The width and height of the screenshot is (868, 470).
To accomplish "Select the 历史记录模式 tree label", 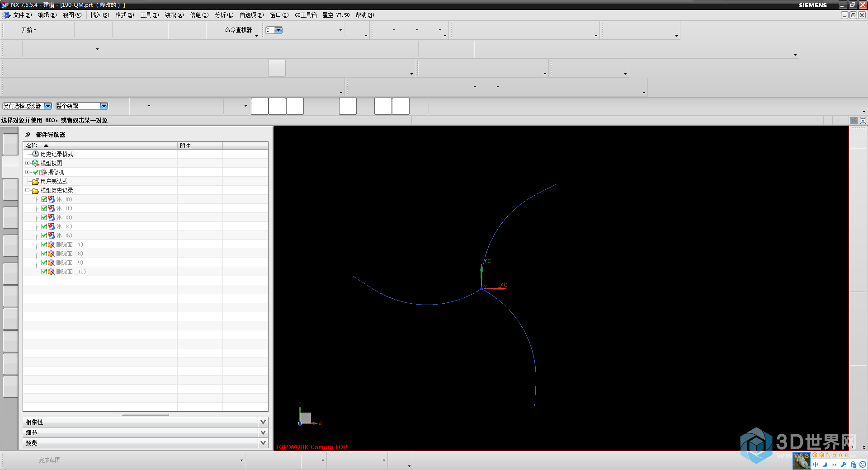I will tap(57, 154).
